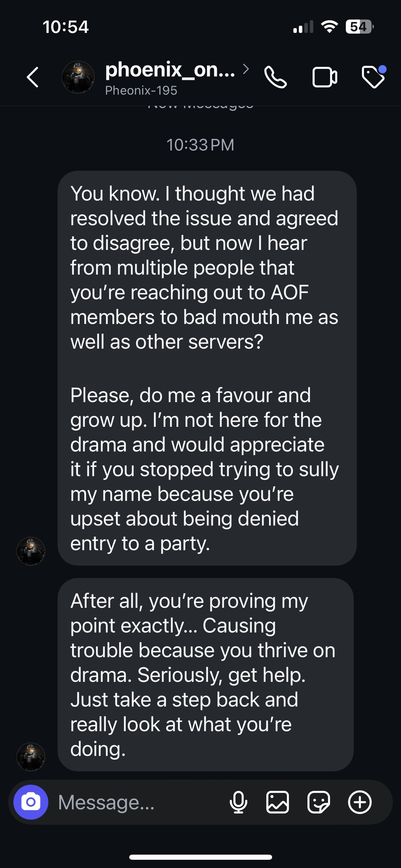401x868 pixels.
Task: Open the camera from the message bar
Action: [x=31, y=802]
